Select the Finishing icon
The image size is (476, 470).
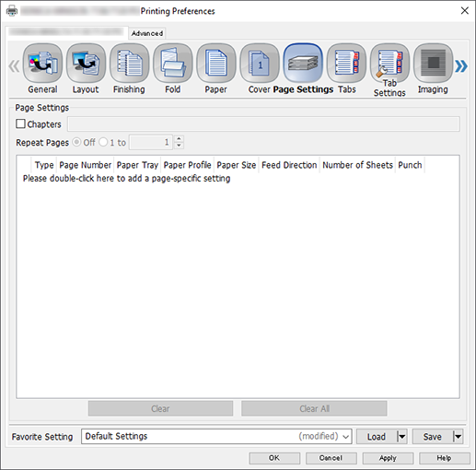click(x=129, y=64)
